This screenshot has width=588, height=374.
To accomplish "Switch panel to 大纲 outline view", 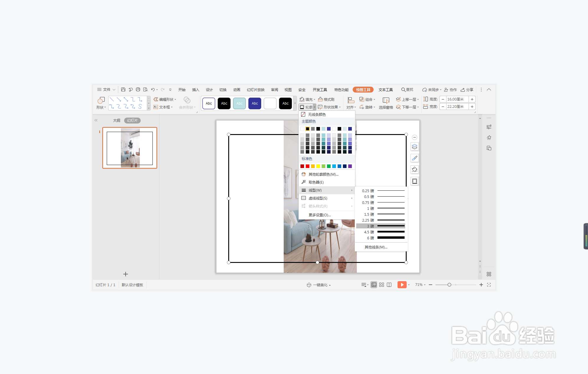I will [x=117, y=120].
